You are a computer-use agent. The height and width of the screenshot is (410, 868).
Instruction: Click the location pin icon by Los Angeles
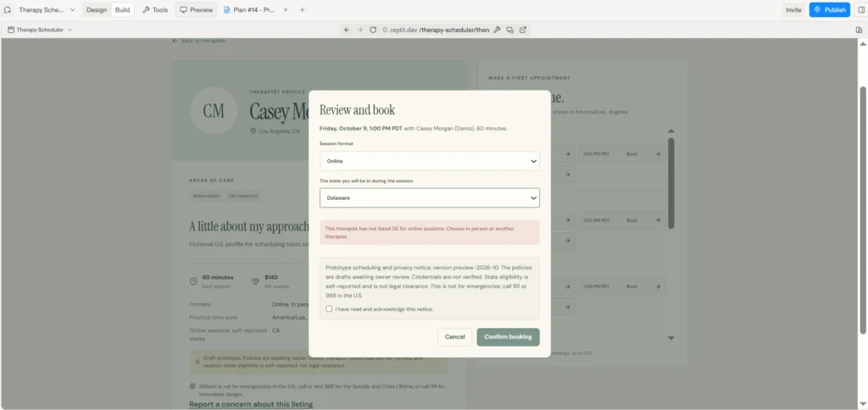coord(253,131)
